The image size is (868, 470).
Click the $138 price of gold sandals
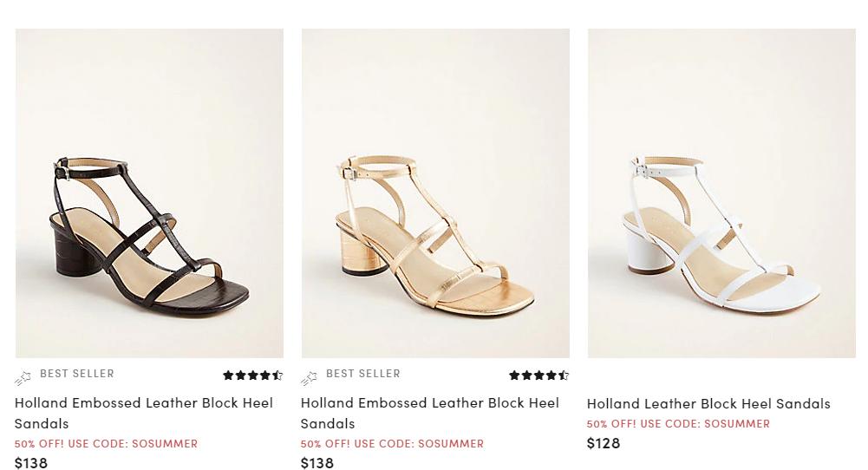(317, 462)
